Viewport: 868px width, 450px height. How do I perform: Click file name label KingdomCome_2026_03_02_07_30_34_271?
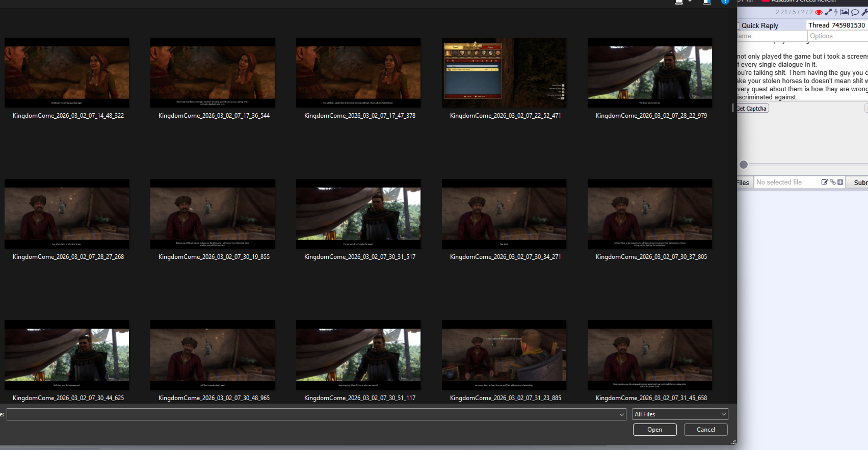[506, 257]
